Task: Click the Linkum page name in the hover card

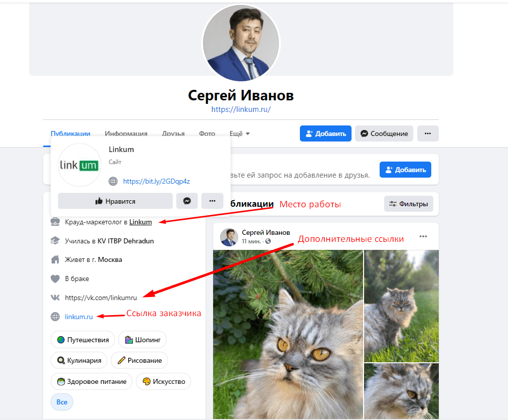Action: [121, 150]
